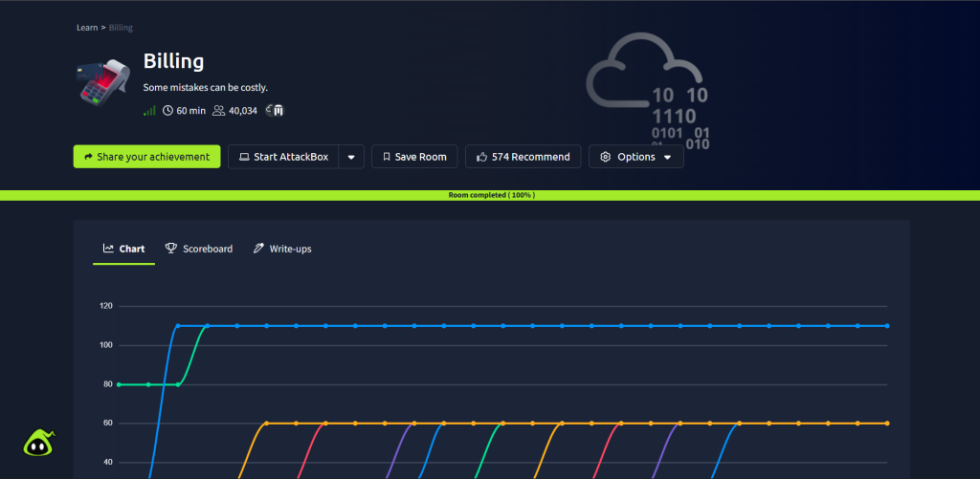
Task: Click the caret arrow beside Options
Action: tap(667, 157)
